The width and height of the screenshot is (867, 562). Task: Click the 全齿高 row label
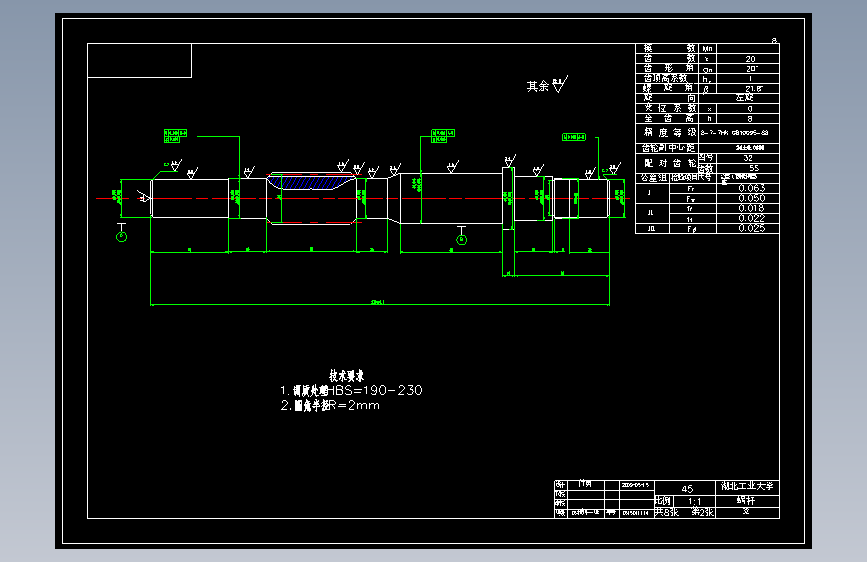(x=669, y=118)
